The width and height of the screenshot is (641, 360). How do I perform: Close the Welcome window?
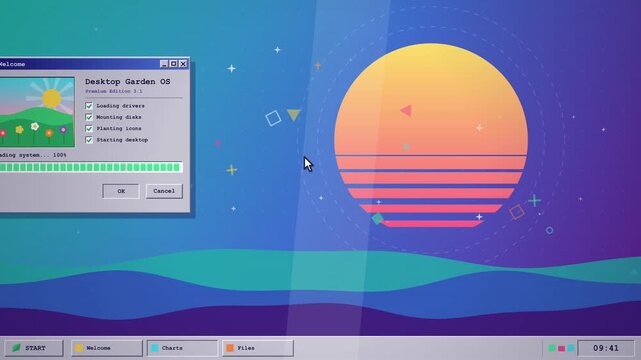coord(183,64)
